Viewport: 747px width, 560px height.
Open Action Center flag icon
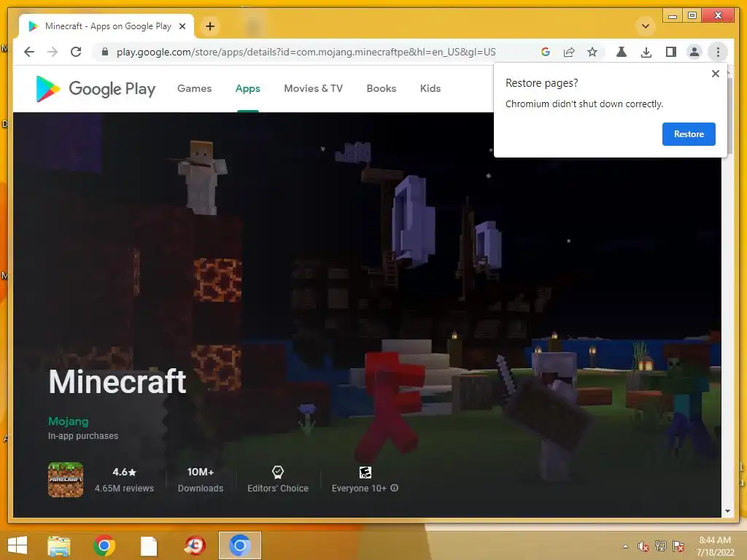pyautogui.click(x=678, y=545)
